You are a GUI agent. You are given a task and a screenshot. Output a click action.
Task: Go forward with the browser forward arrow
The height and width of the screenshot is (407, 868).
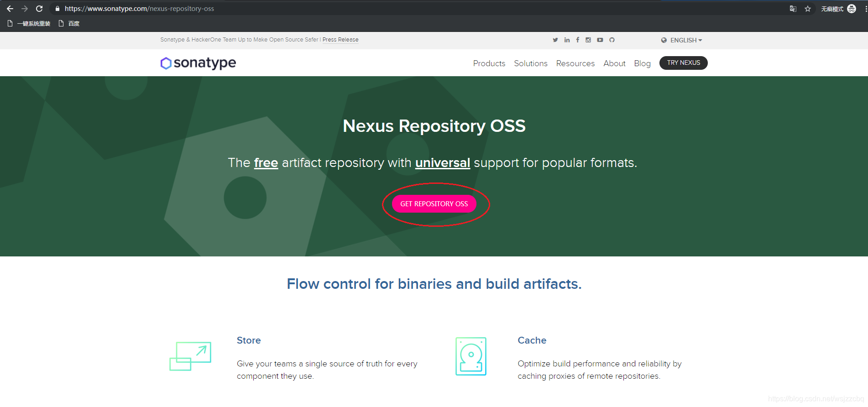(25, 9)
